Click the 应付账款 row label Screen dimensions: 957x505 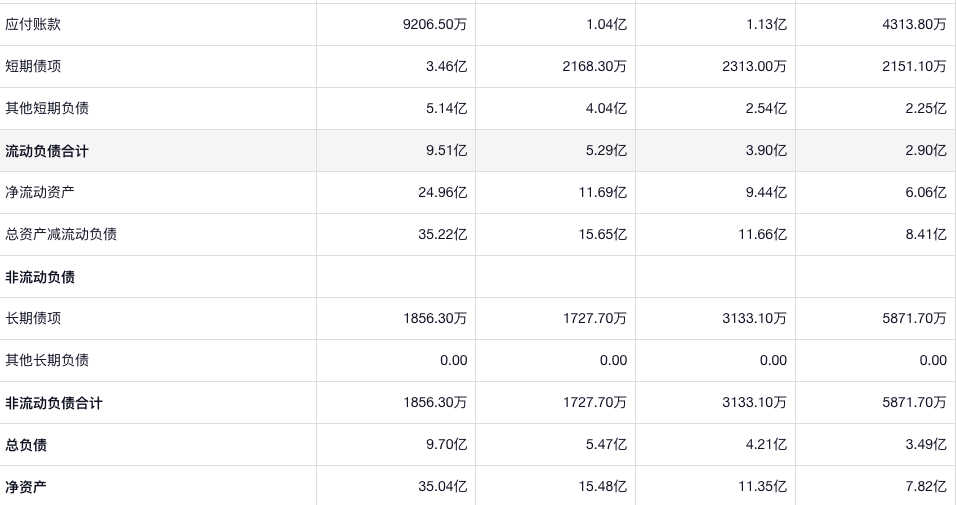33,24
